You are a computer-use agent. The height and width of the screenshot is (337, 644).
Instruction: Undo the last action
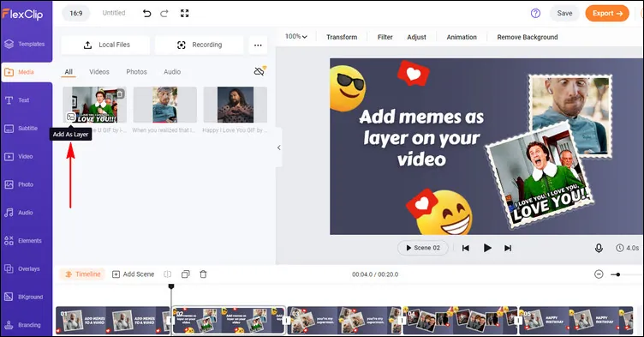[146, 13]
